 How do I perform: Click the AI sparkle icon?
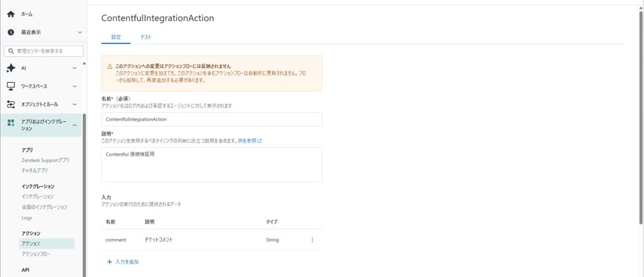point(11,68)
